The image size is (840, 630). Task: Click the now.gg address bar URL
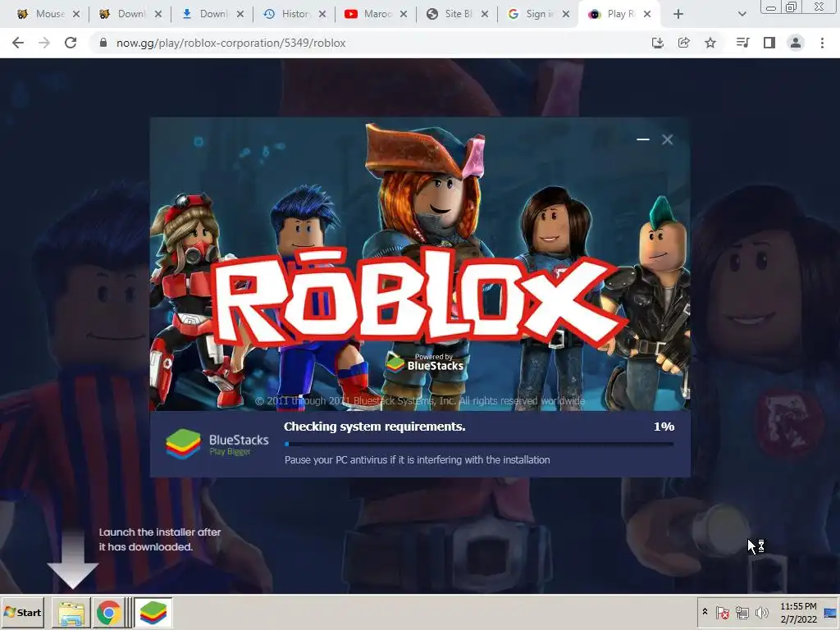(x=231, y=43)
